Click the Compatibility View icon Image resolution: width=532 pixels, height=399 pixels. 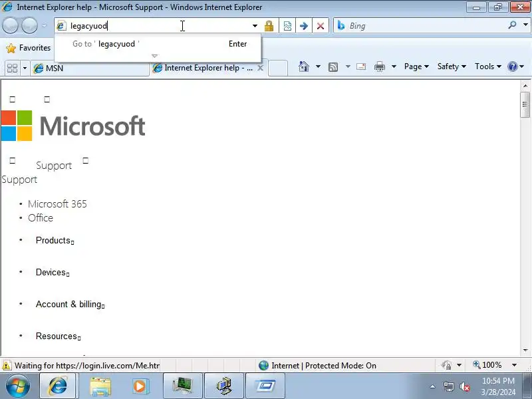[x=287, y=26]
